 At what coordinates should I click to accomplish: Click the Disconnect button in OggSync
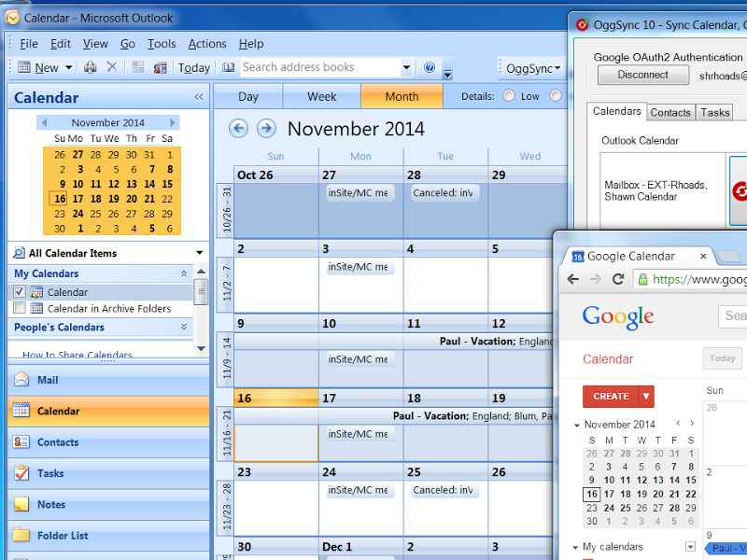(642, 76)
